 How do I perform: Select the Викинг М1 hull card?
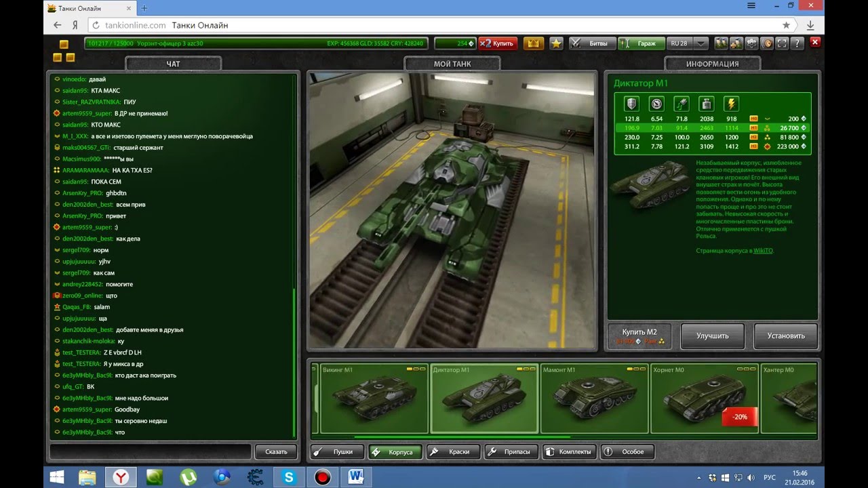[374, 399]
